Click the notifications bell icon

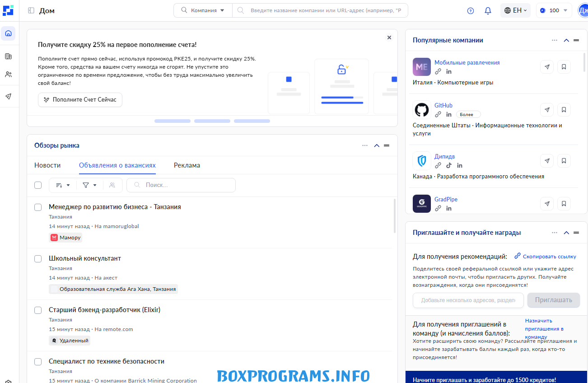click(x=488, y=10)
